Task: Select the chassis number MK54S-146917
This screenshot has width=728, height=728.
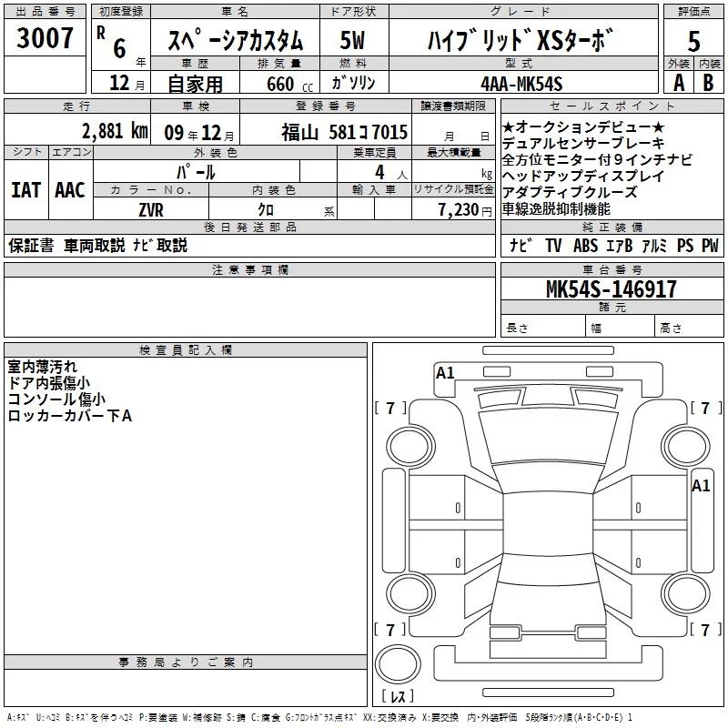Action: (x=611, y=289)
